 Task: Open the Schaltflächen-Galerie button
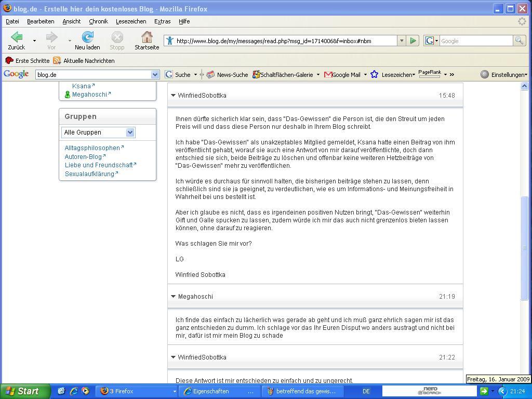(x=283, y=75)
